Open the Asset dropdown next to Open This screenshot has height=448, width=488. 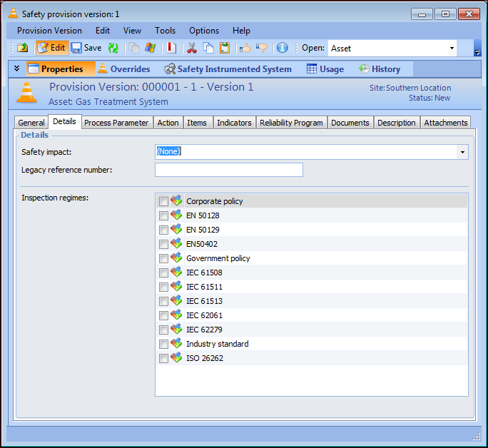coord(452,49)
